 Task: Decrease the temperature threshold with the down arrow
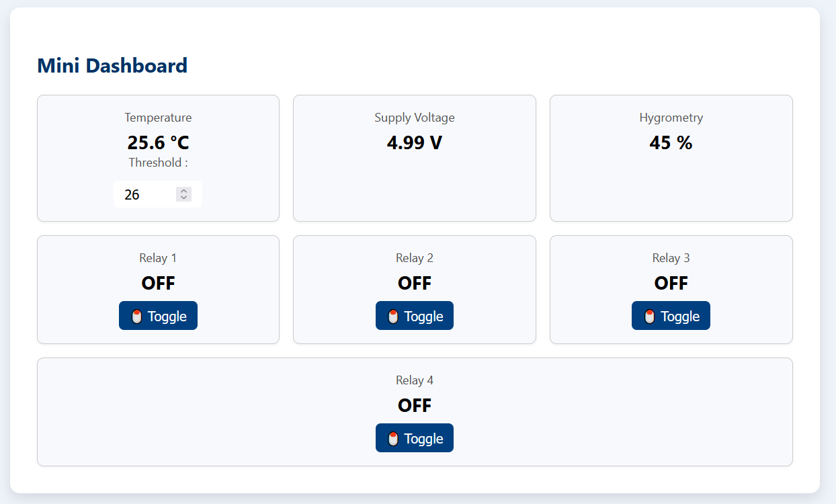pyautogui.click(x=183, y=198)
